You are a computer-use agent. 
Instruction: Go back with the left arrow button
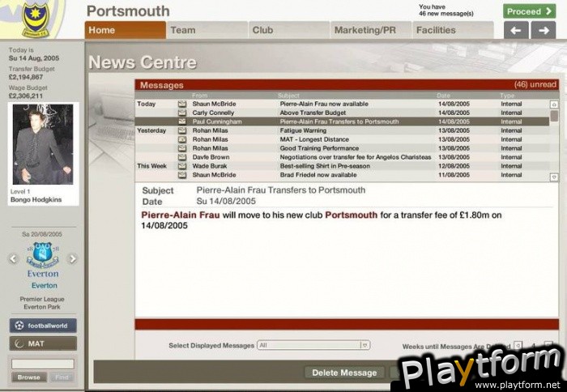click(516, 31)
